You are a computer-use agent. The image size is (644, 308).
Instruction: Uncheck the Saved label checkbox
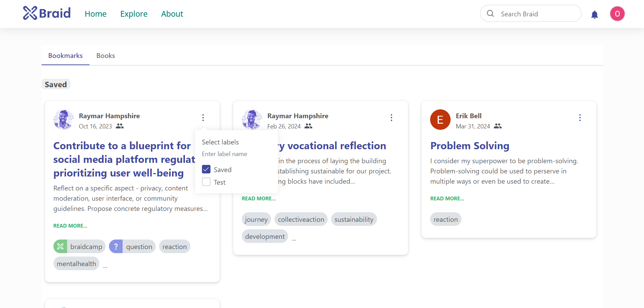[206, 169]
